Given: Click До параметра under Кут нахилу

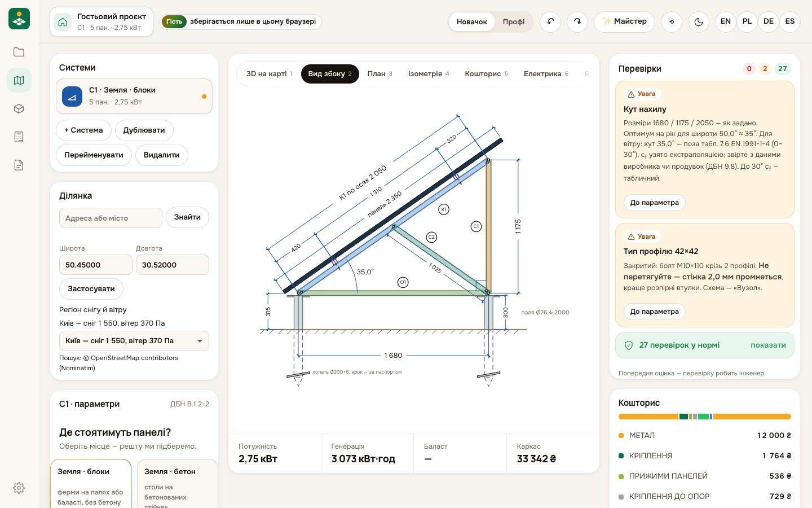Looking at the screenshot, I should 655,203.
